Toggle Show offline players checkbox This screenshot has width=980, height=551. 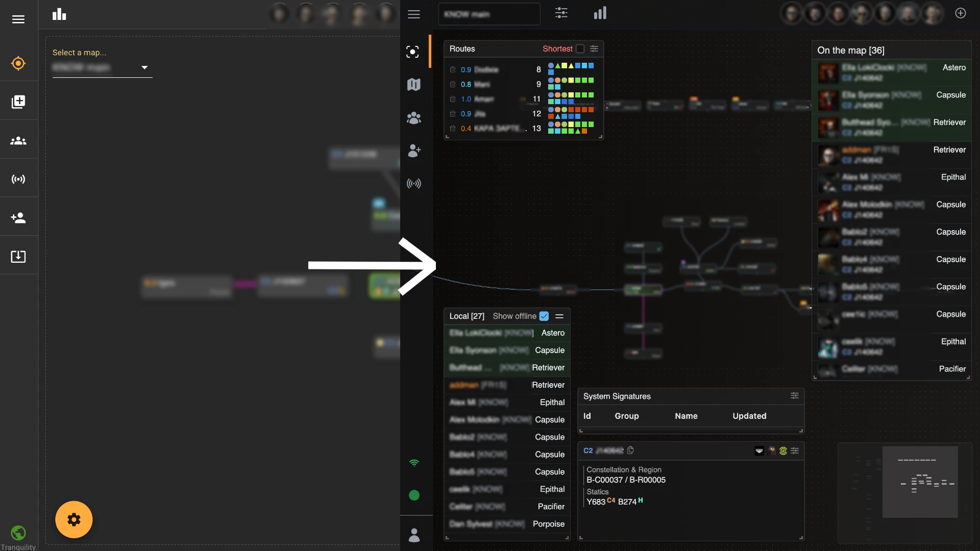coord(545,316)
